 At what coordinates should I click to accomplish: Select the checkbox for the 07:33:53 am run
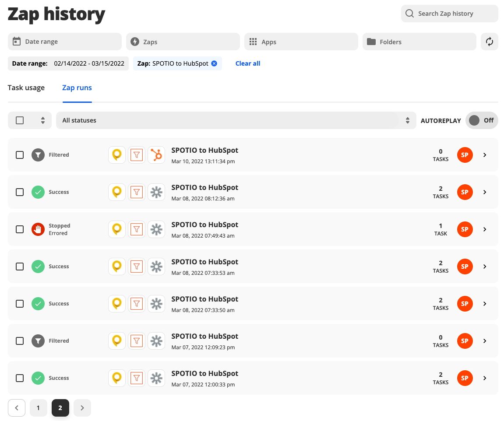pyautogui.click(x=20, y=267)
